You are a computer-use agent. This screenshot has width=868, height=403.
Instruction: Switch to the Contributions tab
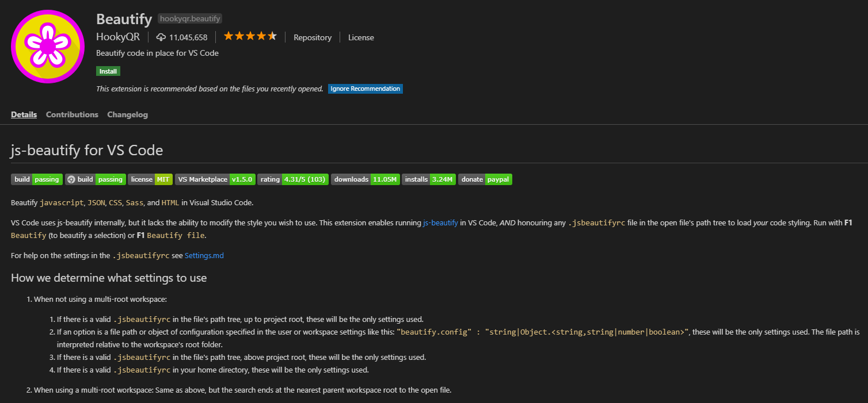tap(72, 114)
